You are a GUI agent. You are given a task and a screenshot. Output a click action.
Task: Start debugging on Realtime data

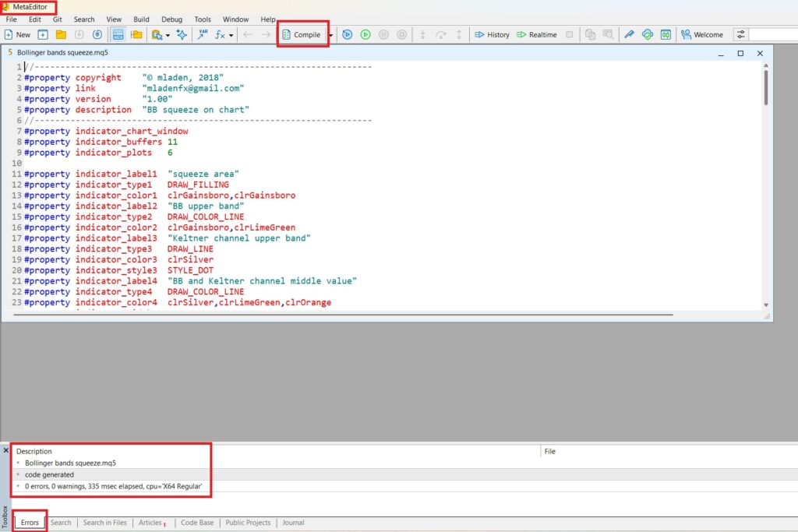point(537,35)
